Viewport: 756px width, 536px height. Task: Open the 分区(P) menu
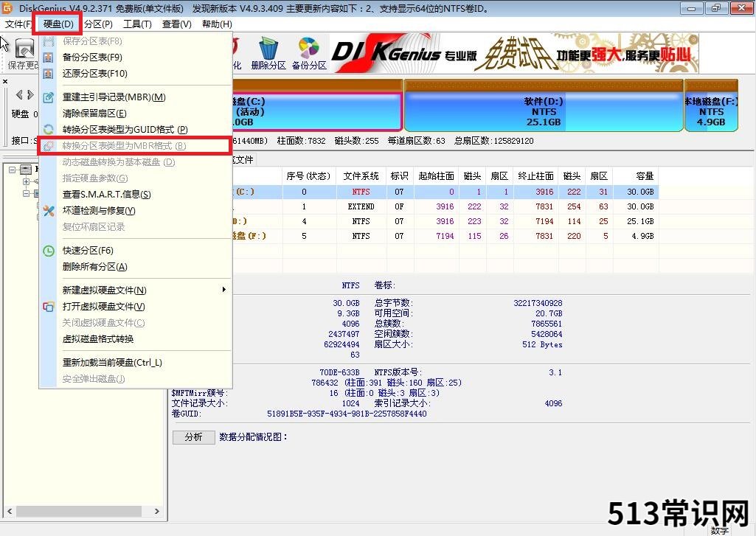pyautogui.click(x=98, y=24)
